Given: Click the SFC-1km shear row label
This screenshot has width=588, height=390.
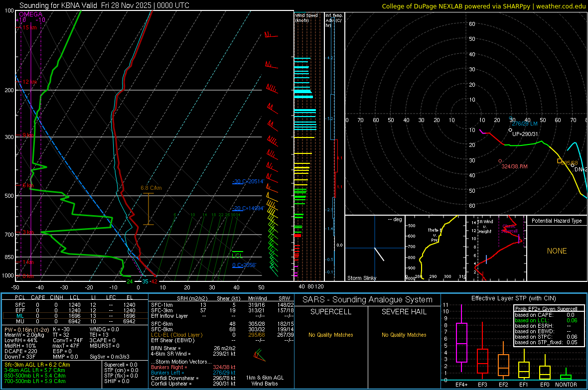Looking at the screenshot, I should coord(162,305).
